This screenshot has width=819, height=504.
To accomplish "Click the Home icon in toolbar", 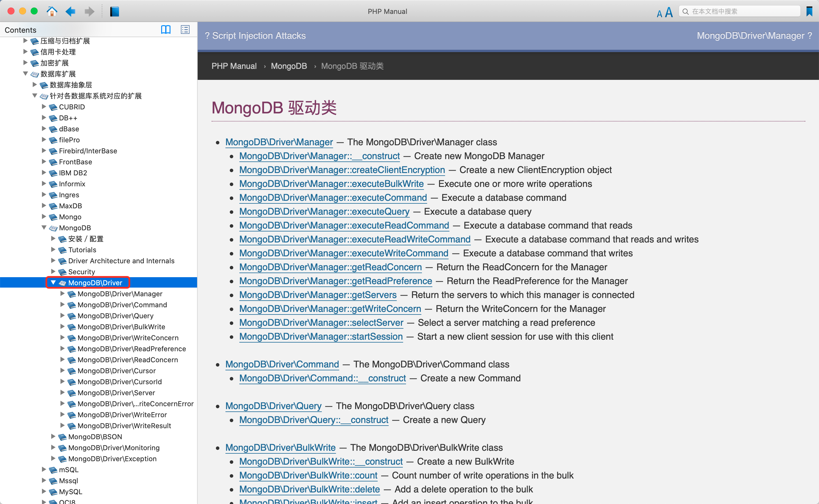I will [52, 11].
